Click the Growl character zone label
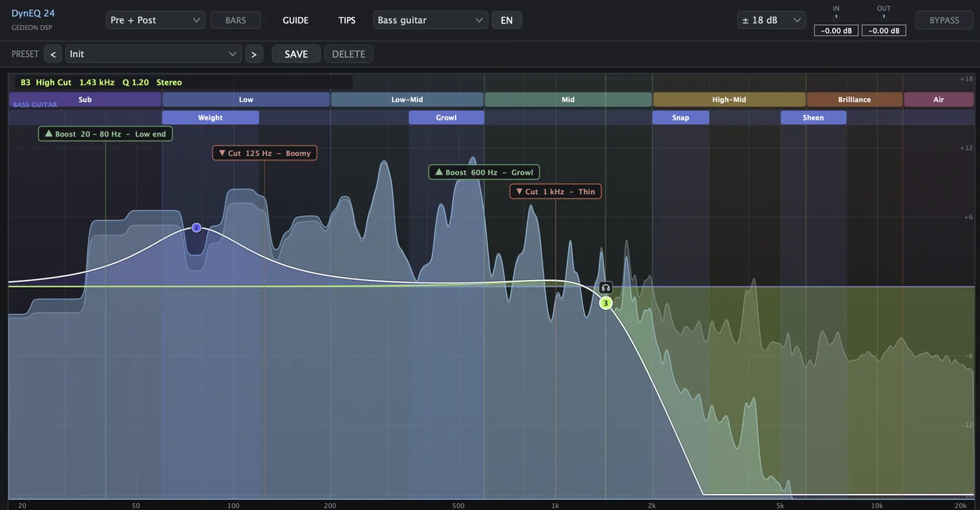Image resolution: width=980 pixels, height=510 pixels. click(447, 118)
